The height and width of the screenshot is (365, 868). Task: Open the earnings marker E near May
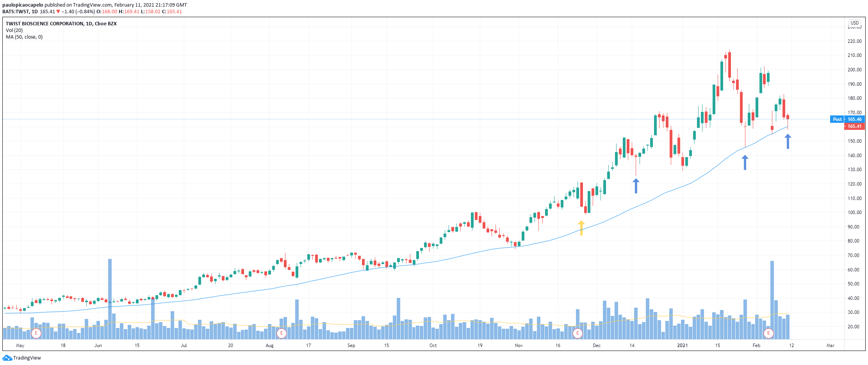[36, 333]
